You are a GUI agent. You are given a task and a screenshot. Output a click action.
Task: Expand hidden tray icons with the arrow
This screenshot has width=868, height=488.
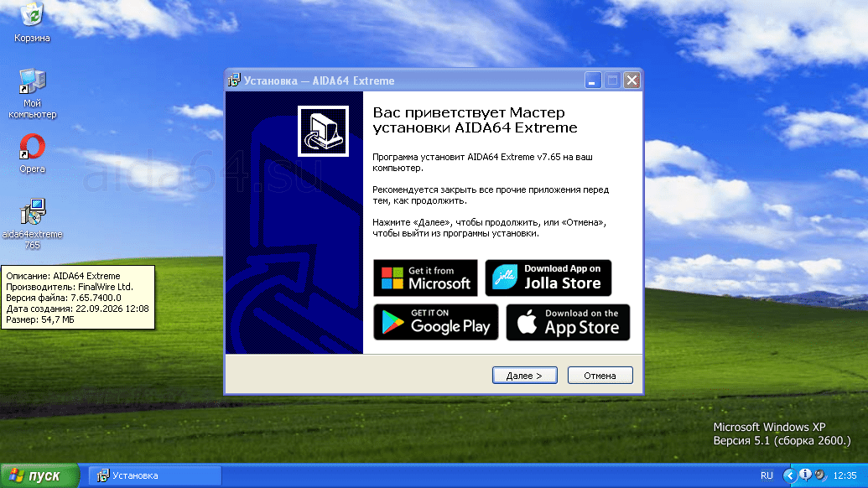(790, 475)
